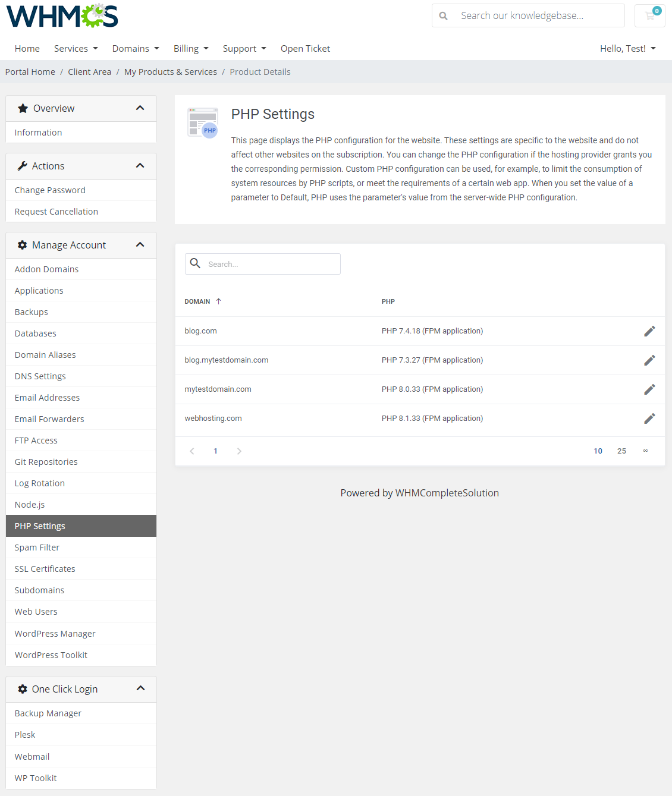Viewport: 672px width, 796px height.
Task: Click the WHMCS logo
Action: click(62, 16)
